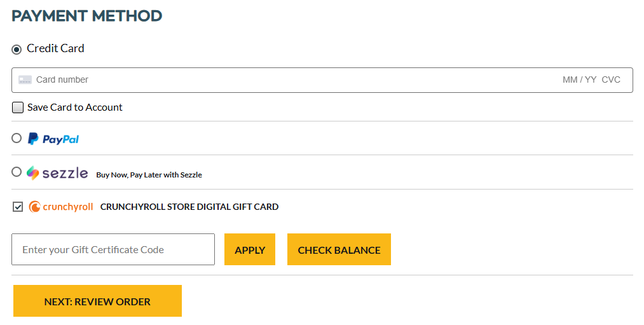Select the Sezzle radio button
Viewport: 644px width, 325px height.
tap(17, 172)
